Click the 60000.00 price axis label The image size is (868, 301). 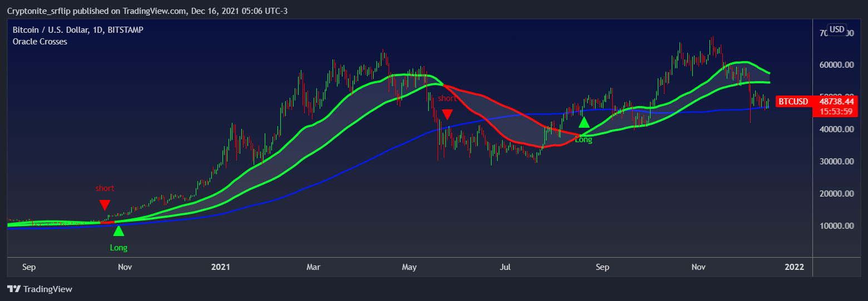(x=836, y=65)
